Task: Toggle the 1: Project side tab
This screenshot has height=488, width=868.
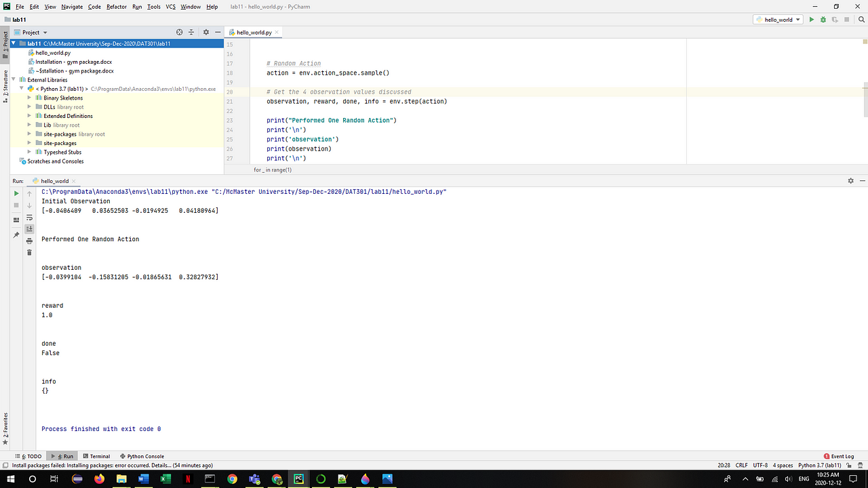Action: coord(5,45)
